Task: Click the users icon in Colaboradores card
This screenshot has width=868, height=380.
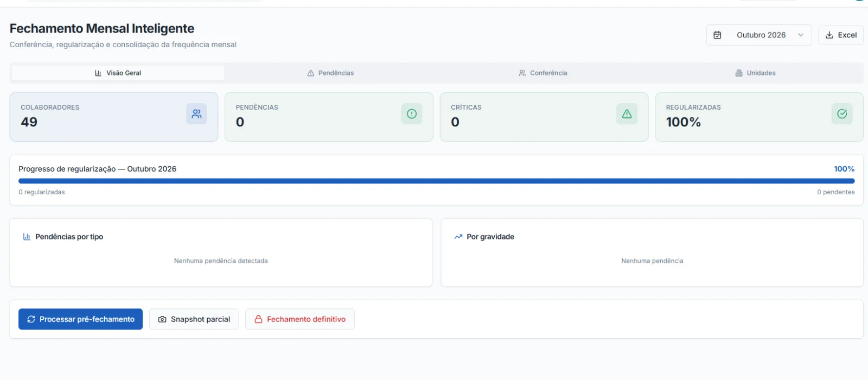Action: coord(196,113)
